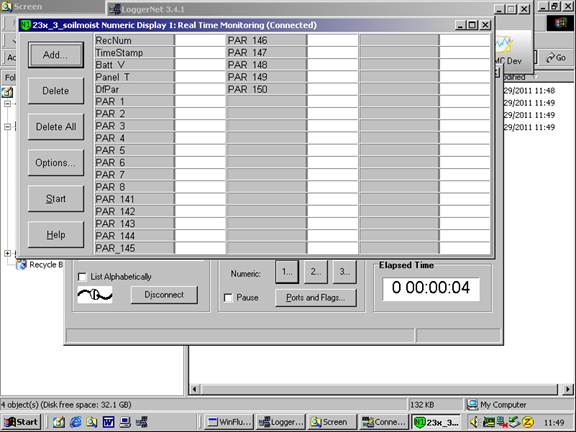Click the Windows Start button
Image resolution: width=576 pixels, height=432 pixels.
click(x=21, y=422)
